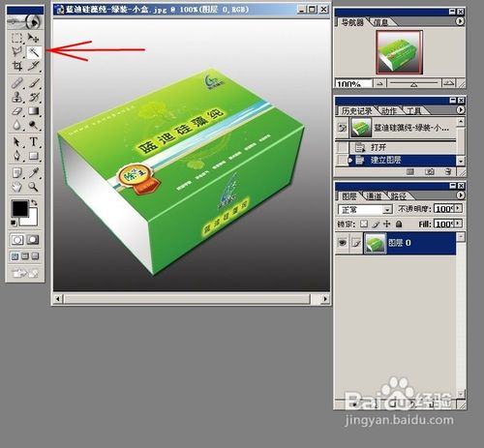The image size is (484, 448).
Task: Select the Zoom magnifier tool
Action: [x=33, y=187]
